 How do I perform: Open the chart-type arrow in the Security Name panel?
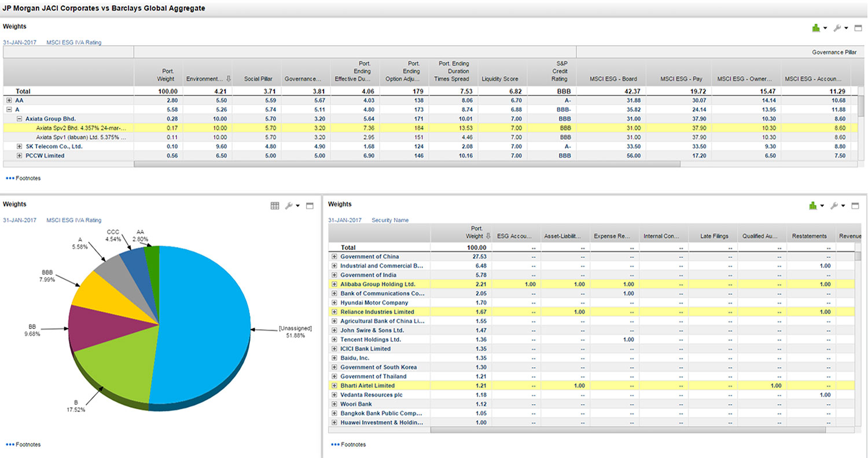pos(823,206)
